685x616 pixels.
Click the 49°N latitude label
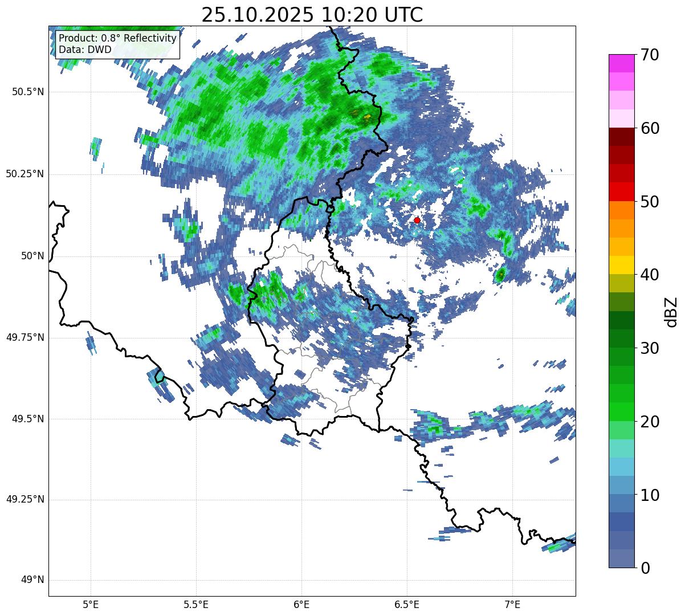point(32,580)
